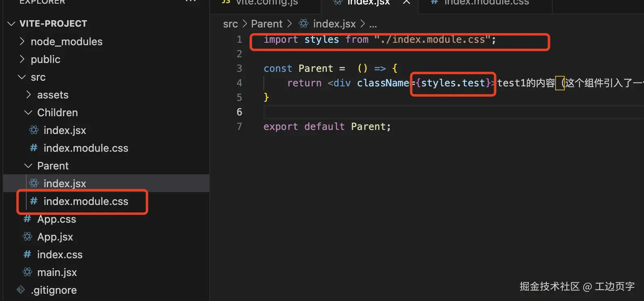Open the .gitignore file
This screenshot has width=644, height=301.
(x=54, y=290)
